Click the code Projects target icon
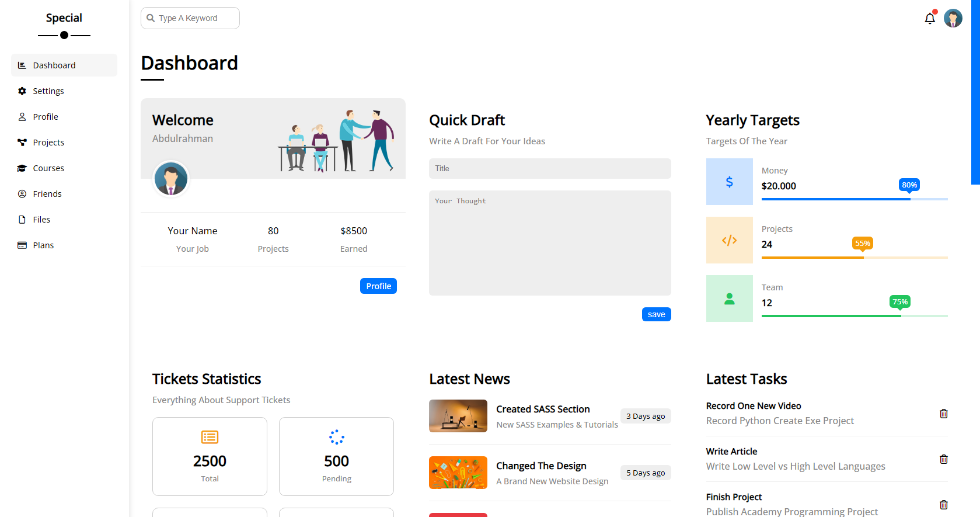Viewport: 980px width, 517px height. [x=729, y=240]
